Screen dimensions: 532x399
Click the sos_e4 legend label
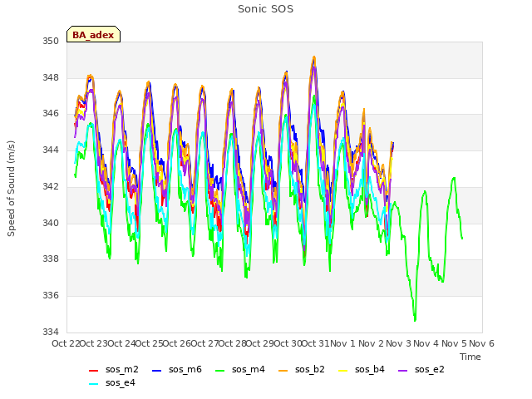point(120,382)
